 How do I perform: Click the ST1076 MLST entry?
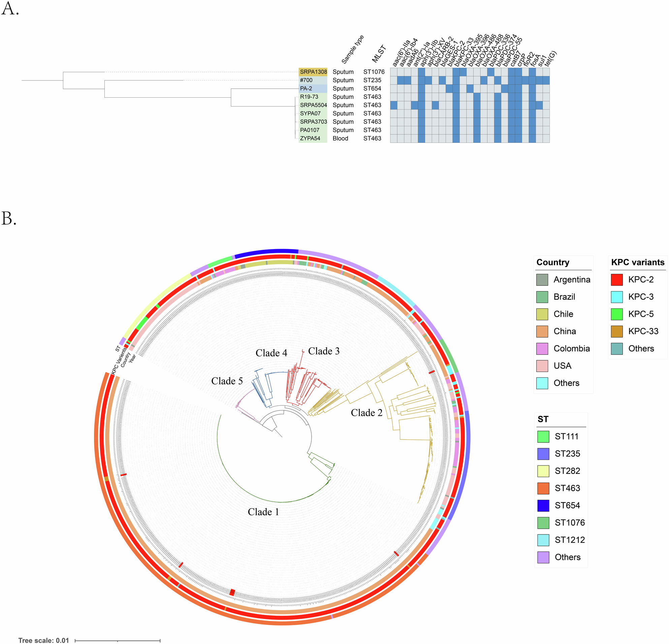click(374, 72)
